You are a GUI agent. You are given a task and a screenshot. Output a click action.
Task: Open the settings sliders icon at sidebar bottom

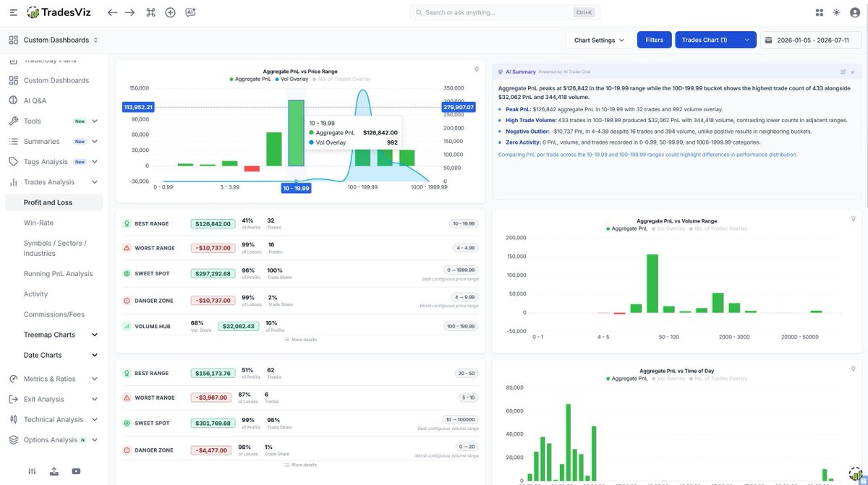coord(32,471)
